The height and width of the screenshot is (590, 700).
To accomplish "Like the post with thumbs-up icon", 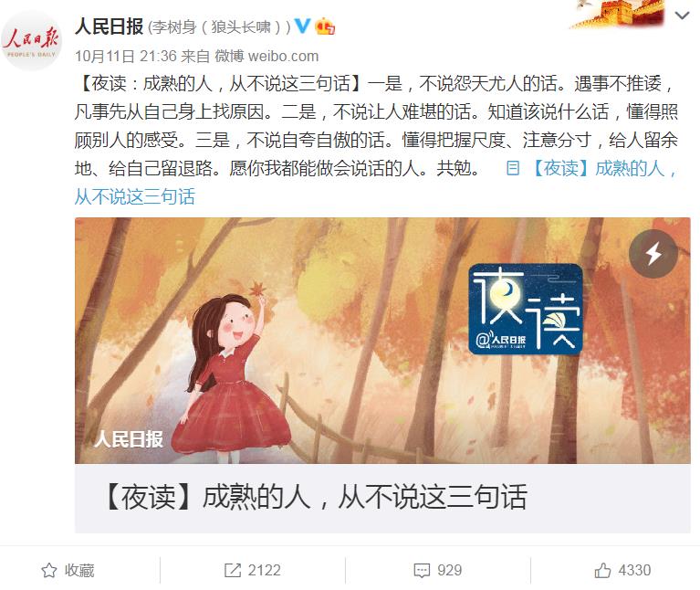I will click(602, 570).
